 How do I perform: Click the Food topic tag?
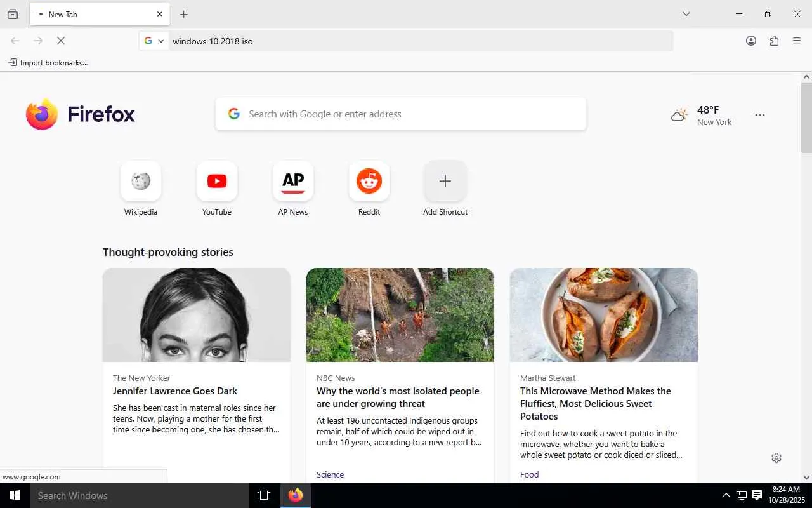(530, 474)
